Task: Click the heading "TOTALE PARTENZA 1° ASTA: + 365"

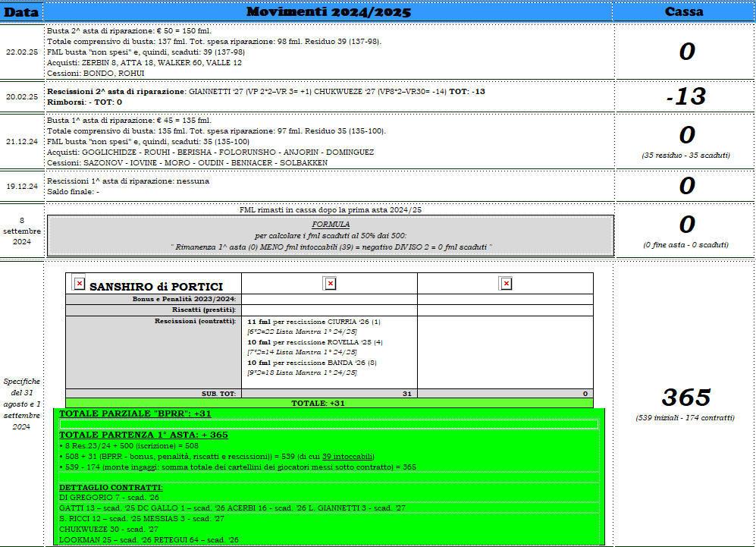Action: click(143, 435)
